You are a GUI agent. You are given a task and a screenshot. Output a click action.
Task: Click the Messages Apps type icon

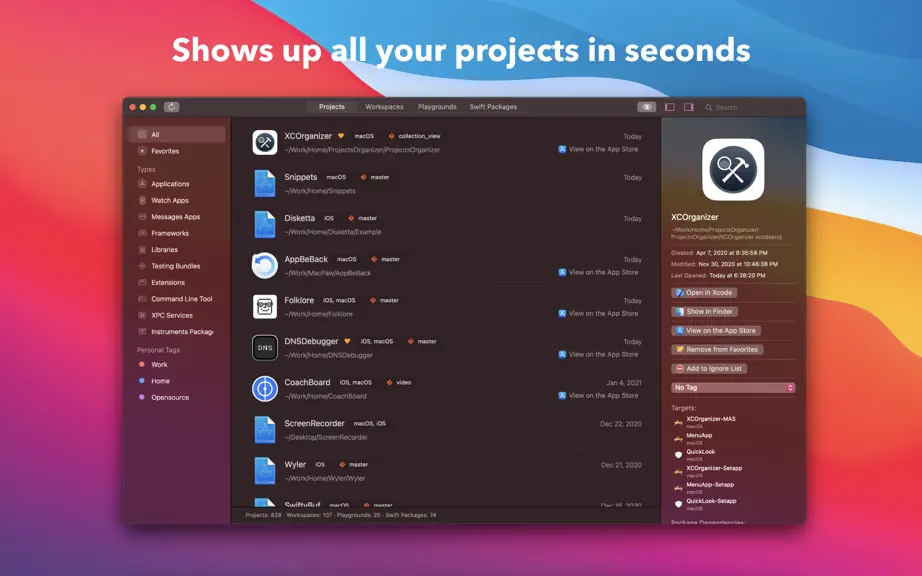point(142,217)
